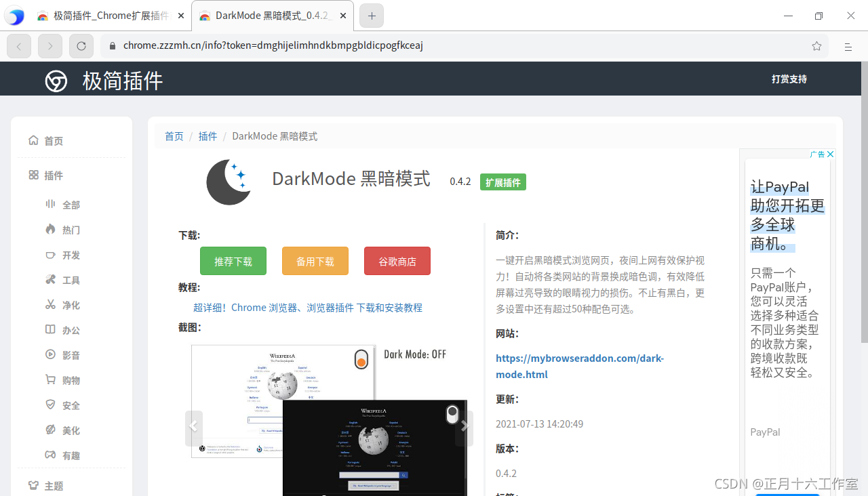Select 影音 category in sidebar
The width and height of the screenshot is (868, 496).
[x=71, y=355]
